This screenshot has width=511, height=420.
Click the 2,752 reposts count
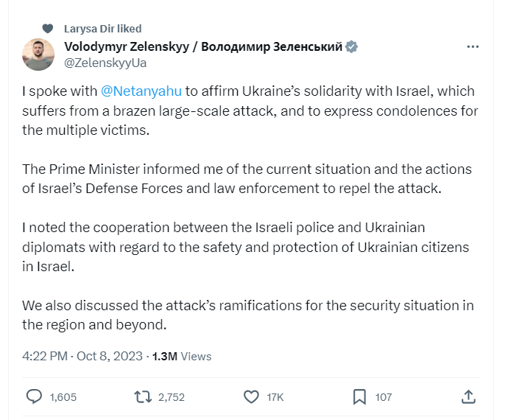point(172,397)
